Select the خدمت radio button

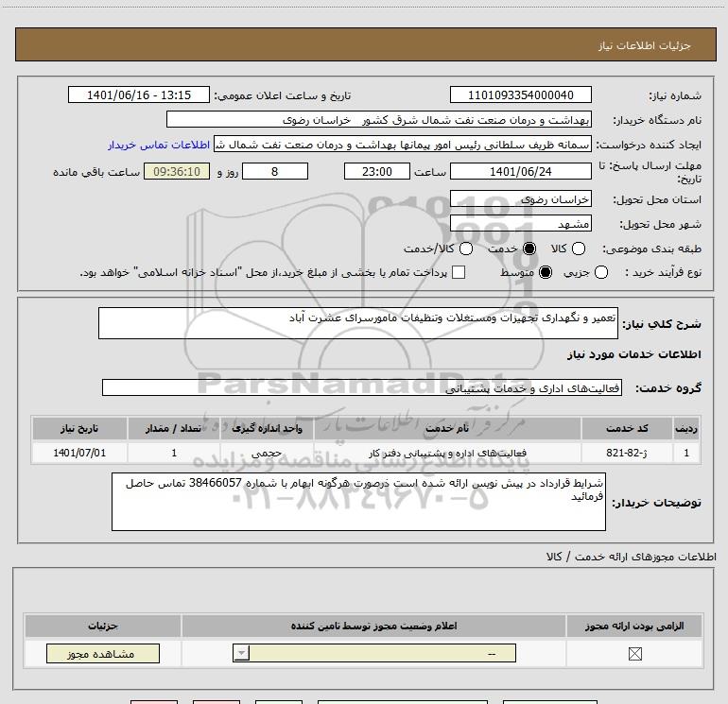(529, 249)
